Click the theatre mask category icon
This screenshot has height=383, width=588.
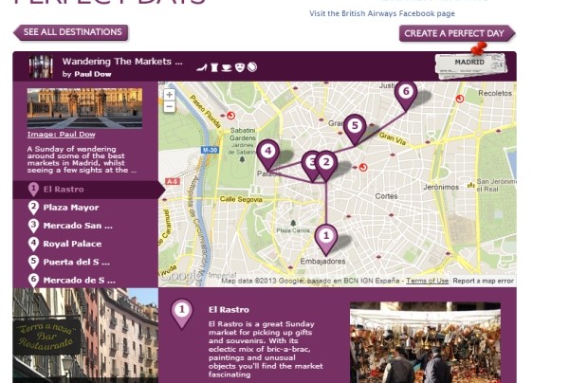[240, 67]
